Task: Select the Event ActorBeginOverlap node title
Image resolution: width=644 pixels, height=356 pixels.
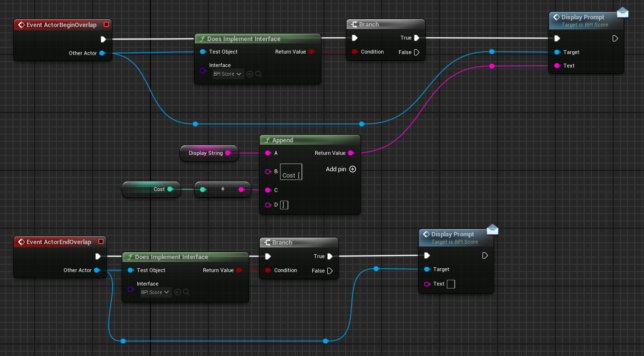Action: pos(61,25)
